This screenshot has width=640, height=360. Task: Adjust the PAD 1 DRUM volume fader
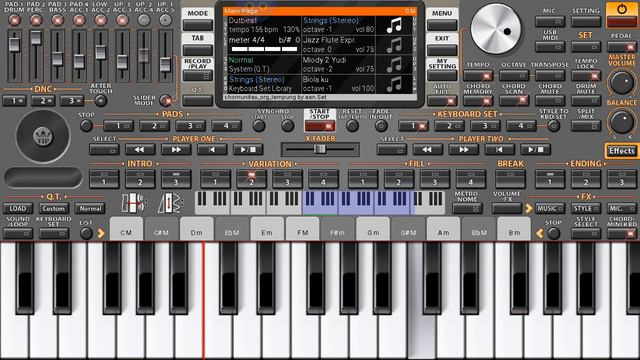tap(14, 44)
